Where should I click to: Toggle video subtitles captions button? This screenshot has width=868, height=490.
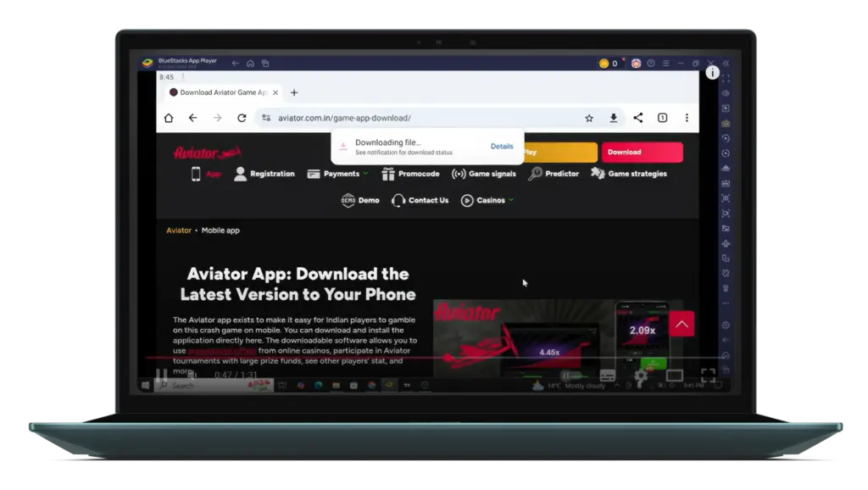click(x=607, y=376)
